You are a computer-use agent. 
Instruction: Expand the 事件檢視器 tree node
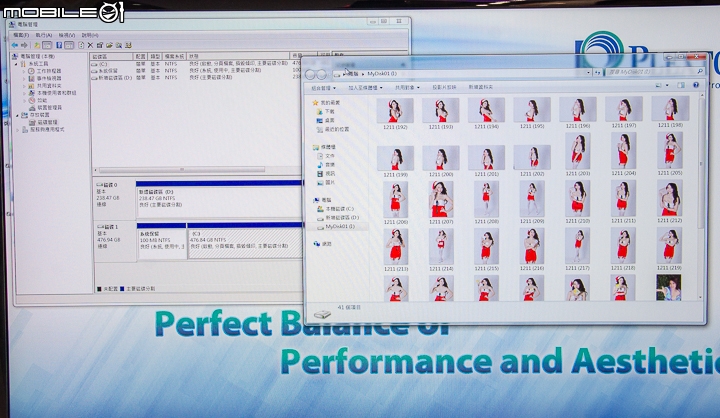(x=24, y=79)
